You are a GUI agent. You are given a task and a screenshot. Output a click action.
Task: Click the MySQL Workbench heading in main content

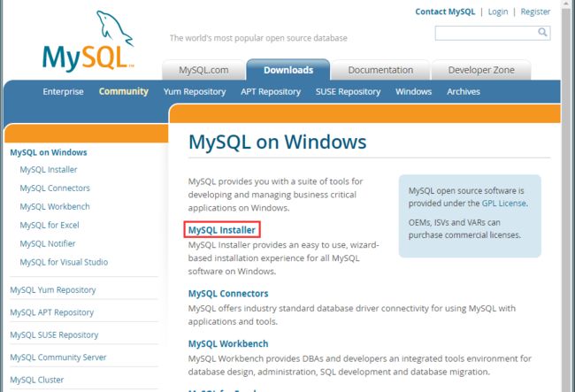coord(228,343)
